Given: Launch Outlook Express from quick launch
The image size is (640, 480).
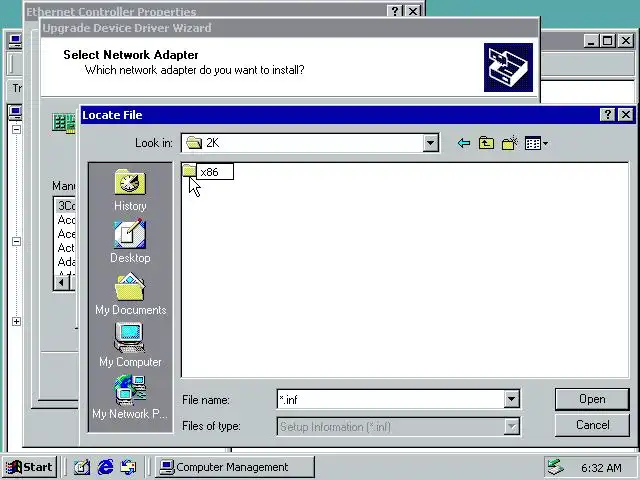Looking at the screenshot, I should pos(129,467).
